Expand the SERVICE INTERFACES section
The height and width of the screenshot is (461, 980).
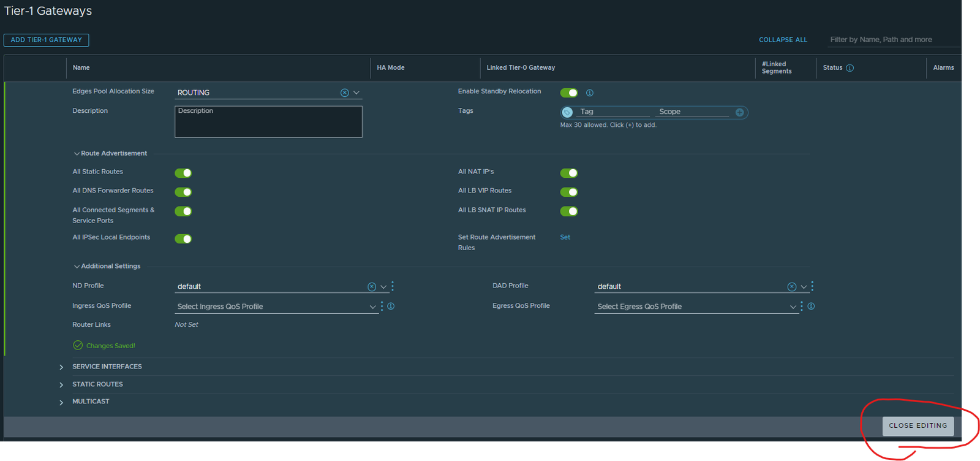pyautogui.click(x=61, y=367)
